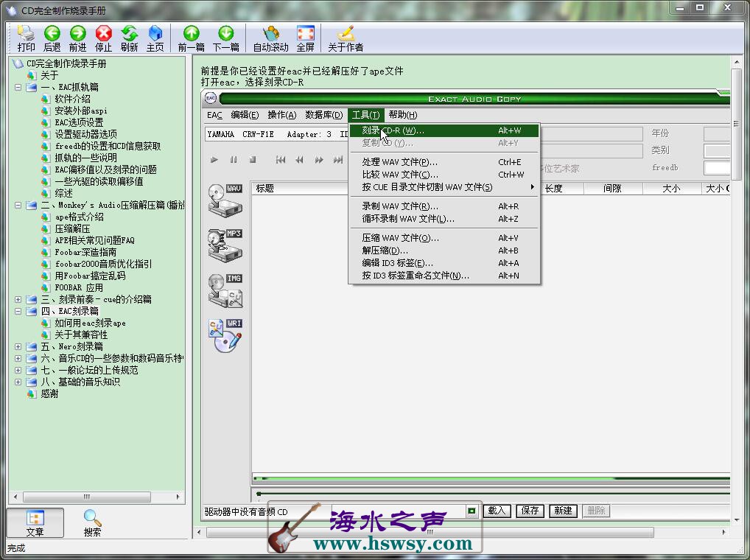The image size is (750, 560).
Task: Click the rewind playback button
Action: [x=299, y=160]
